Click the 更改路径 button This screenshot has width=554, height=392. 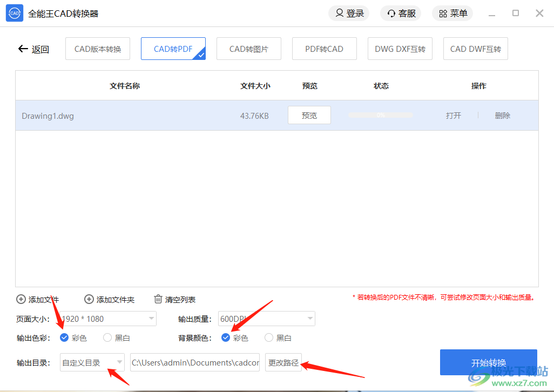283,362
